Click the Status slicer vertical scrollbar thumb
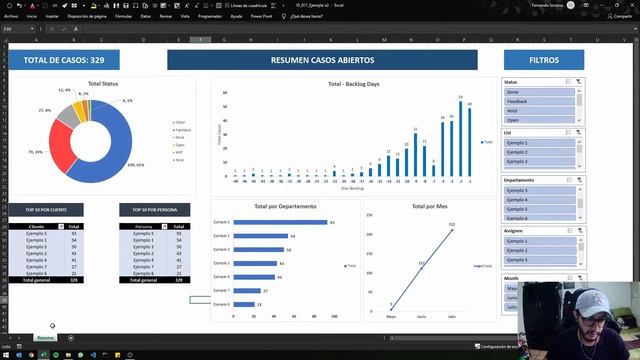The height and width of the screenshot is (360, 640). point(579,100)
